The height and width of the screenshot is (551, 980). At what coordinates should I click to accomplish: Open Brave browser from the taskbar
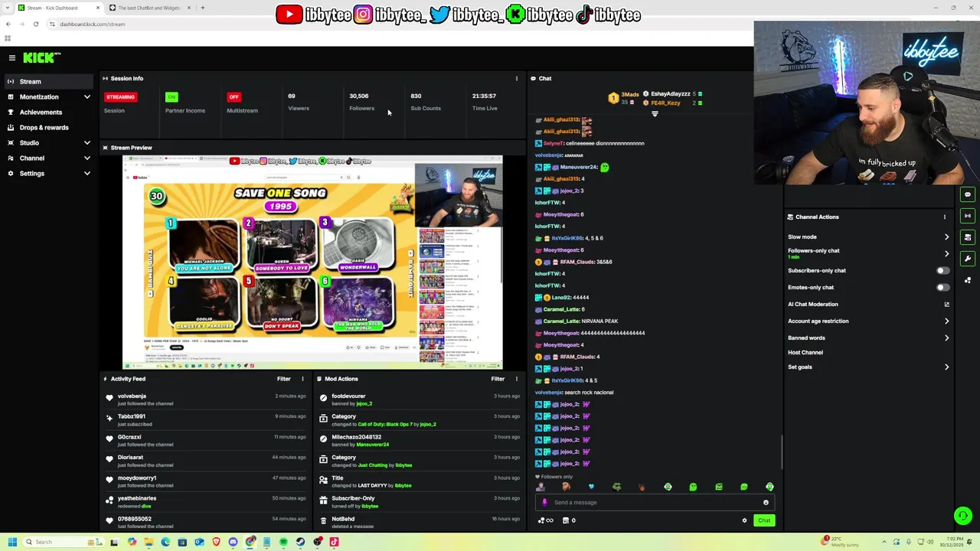[216, 542]
